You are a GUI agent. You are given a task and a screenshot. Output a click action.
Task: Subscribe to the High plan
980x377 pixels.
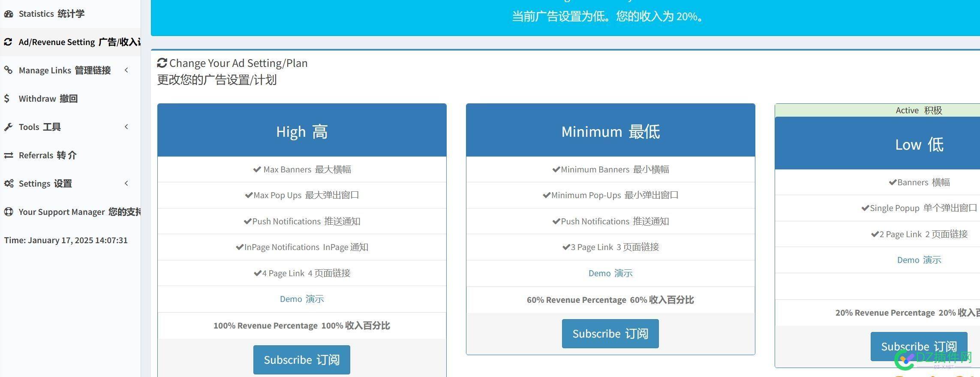pos(302,360)
